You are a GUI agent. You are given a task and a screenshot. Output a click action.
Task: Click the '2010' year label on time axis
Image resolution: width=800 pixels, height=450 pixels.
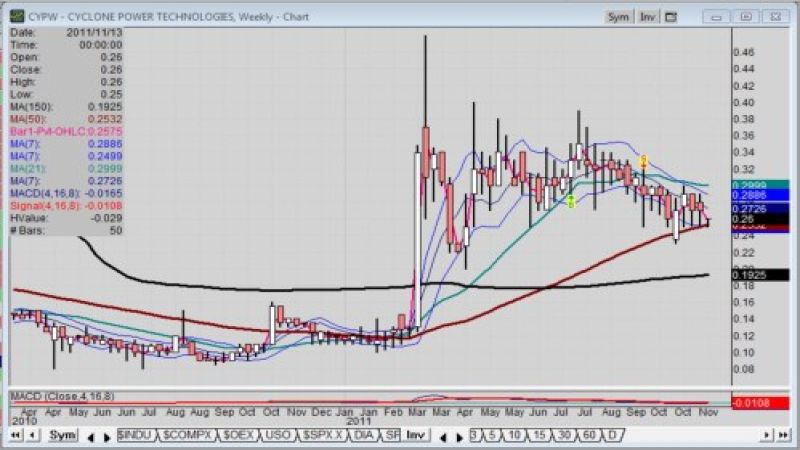pyautogui.click(x=24, y=421)
